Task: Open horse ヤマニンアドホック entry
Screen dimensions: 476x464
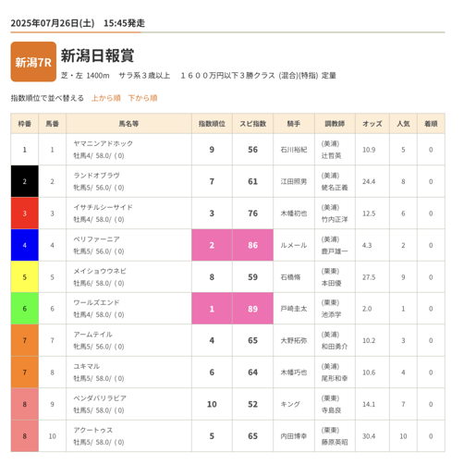Action: coord(104,143)
